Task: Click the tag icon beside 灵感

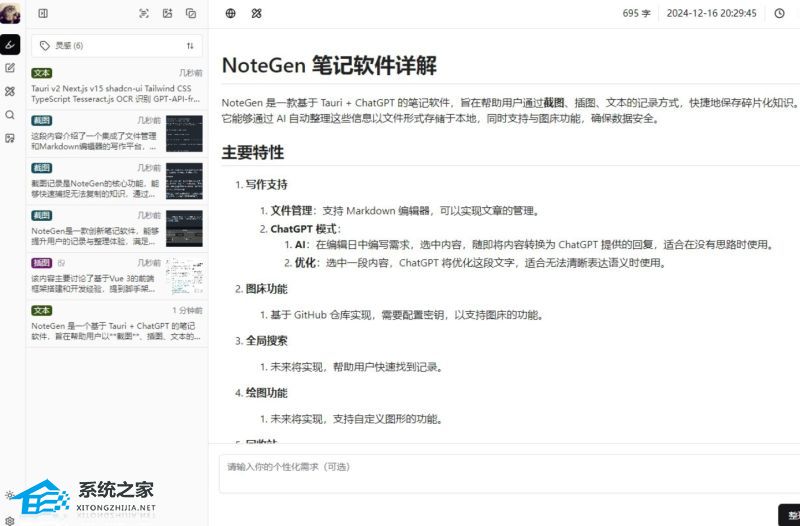Action: tap(44, 46)
